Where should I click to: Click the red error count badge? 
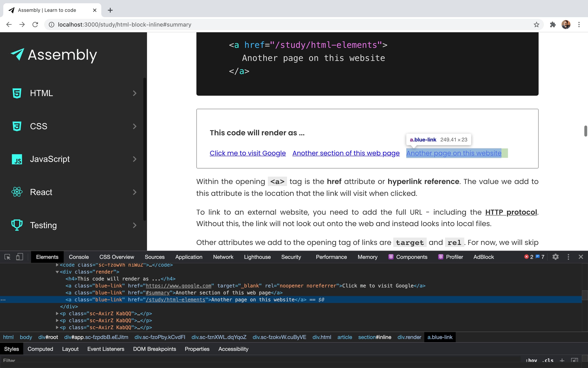[528, 257]
